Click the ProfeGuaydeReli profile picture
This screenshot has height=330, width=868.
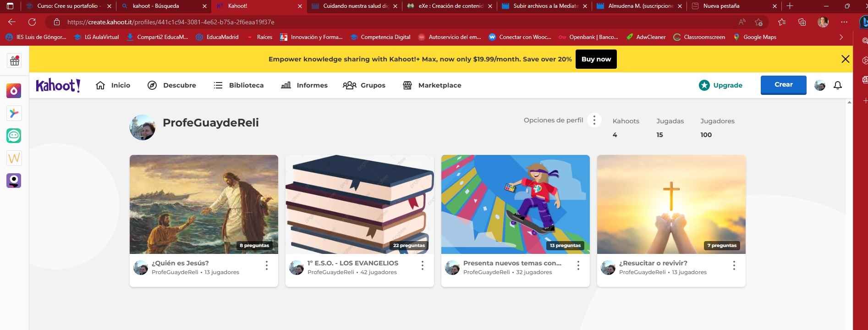click(143, 127)
